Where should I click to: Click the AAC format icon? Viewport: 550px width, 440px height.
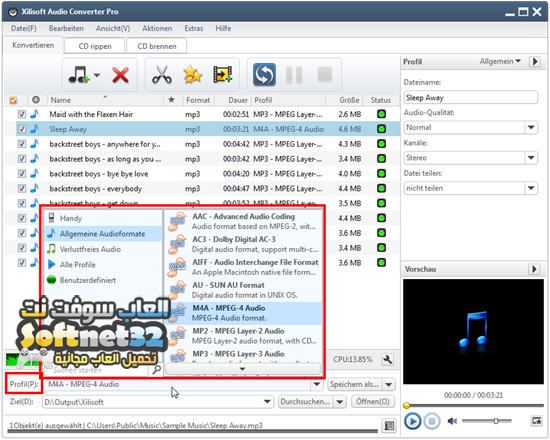coord(177,221)
